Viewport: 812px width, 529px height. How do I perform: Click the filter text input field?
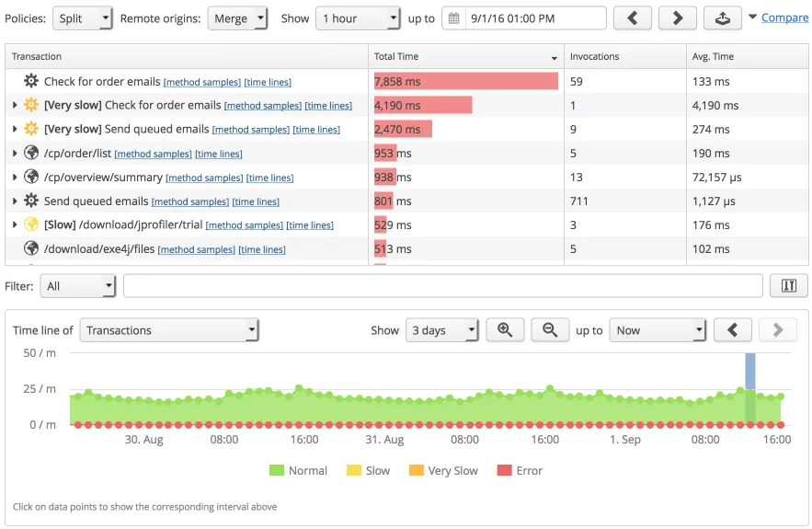pos(442,286)
